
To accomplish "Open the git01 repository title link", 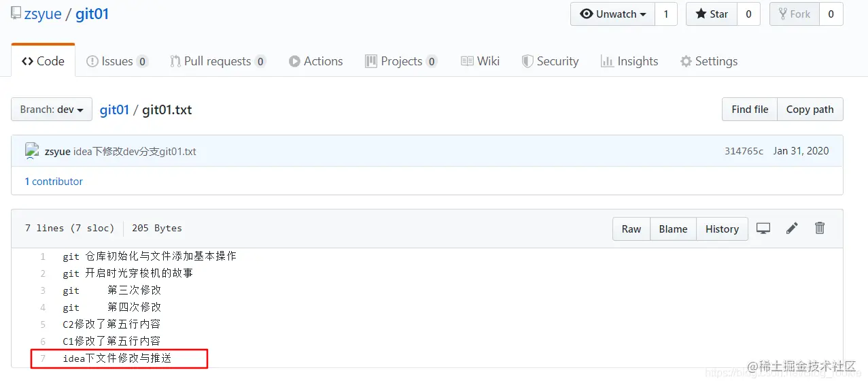I will click(92, 14).
